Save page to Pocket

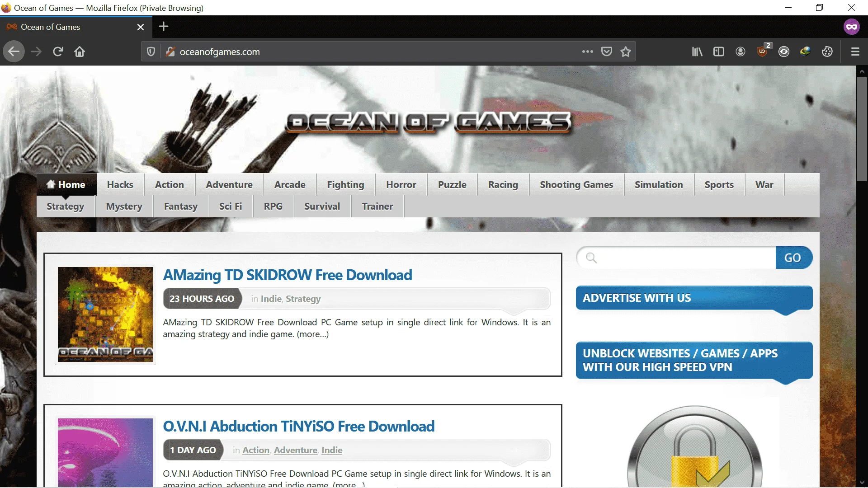coord(607,52)
